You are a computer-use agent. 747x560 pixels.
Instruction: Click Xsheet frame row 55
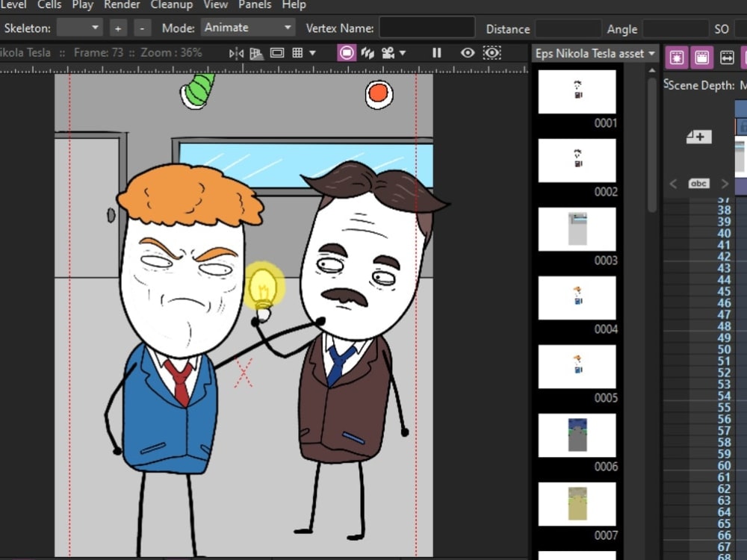tap(724, 408)
